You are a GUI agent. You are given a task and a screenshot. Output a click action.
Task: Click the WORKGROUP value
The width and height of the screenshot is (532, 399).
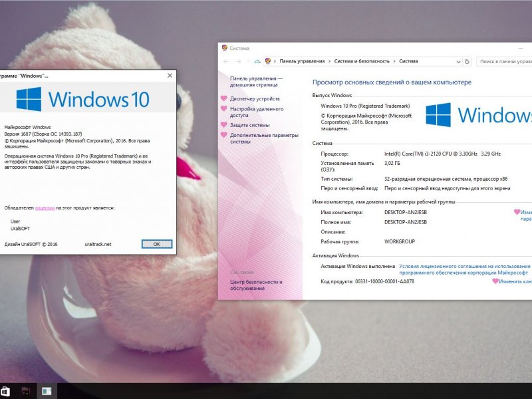tap(400, 241)
